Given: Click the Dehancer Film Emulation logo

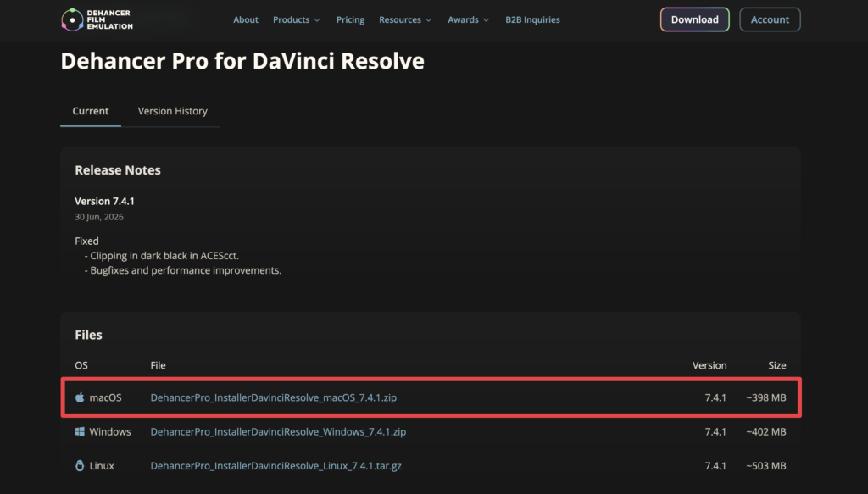Looking at the screenshot, I should (97, 20).
